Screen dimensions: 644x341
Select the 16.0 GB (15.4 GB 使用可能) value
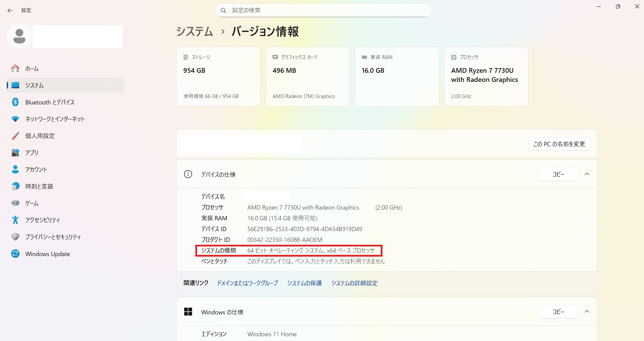pyautogui.click(x=282, y=218)
